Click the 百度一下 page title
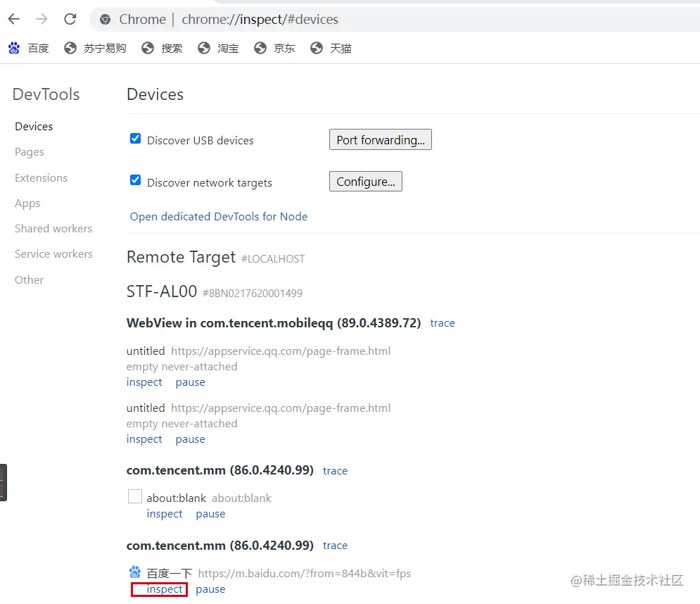The image size is (700, 604). 170,574
